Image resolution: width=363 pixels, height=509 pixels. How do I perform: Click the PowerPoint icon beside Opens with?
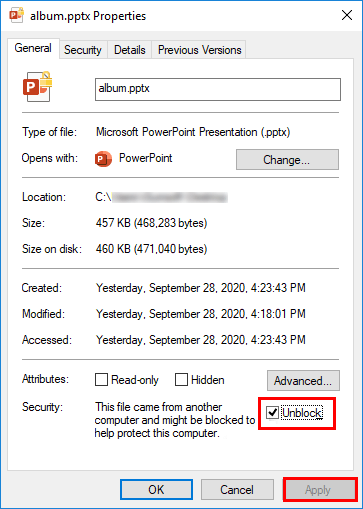pos(103,159)
